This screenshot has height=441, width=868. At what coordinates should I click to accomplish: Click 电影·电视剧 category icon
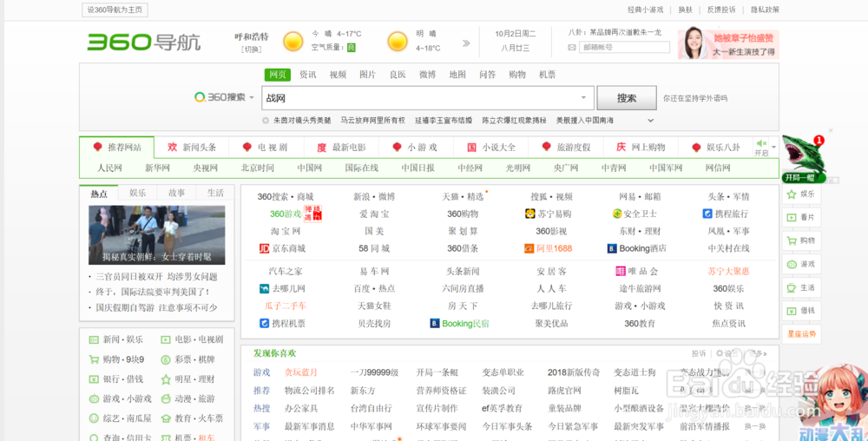point(165,339)
